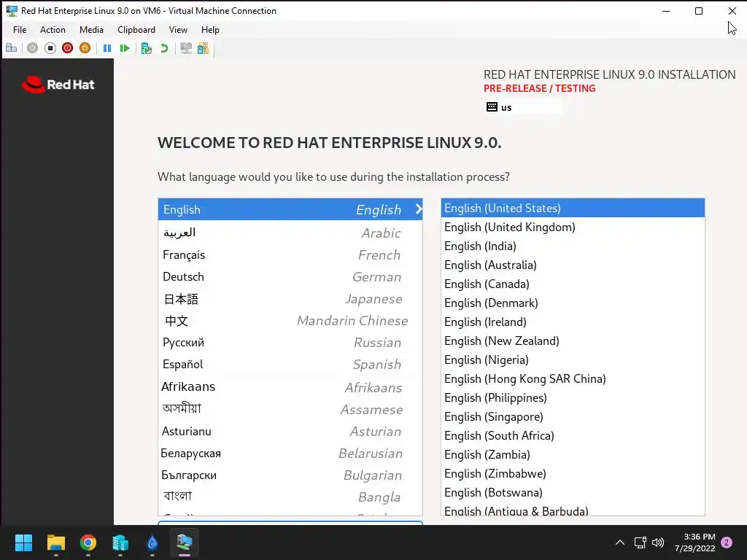
Task: Choose English (India) locale
Action: click(x=573, y=246)
